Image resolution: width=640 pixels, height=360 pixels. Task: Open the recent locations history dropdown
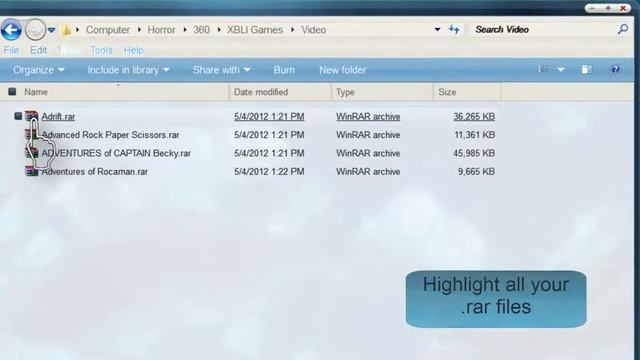tap(51, 30)
